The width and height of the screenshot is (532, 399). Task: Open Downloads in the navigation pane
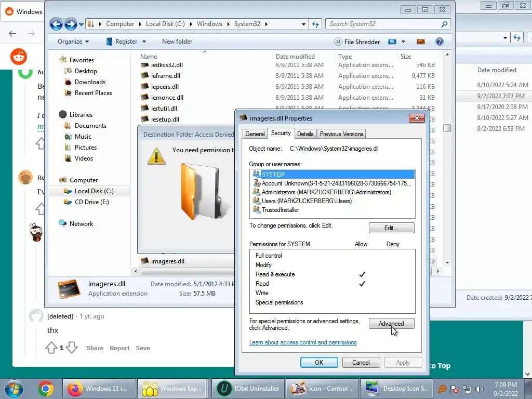tap(90, 82)
